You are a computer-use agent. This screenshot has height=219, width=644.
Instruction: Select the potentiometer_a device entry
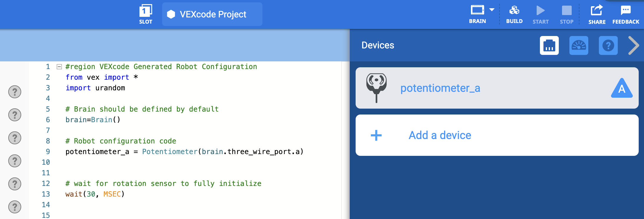[x=497, y=88]
